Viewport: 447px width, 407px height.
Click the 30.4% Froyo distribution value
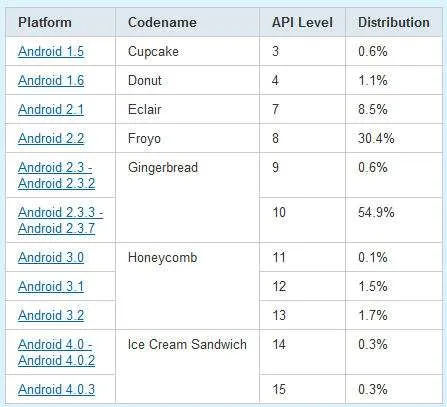[376, 138]
